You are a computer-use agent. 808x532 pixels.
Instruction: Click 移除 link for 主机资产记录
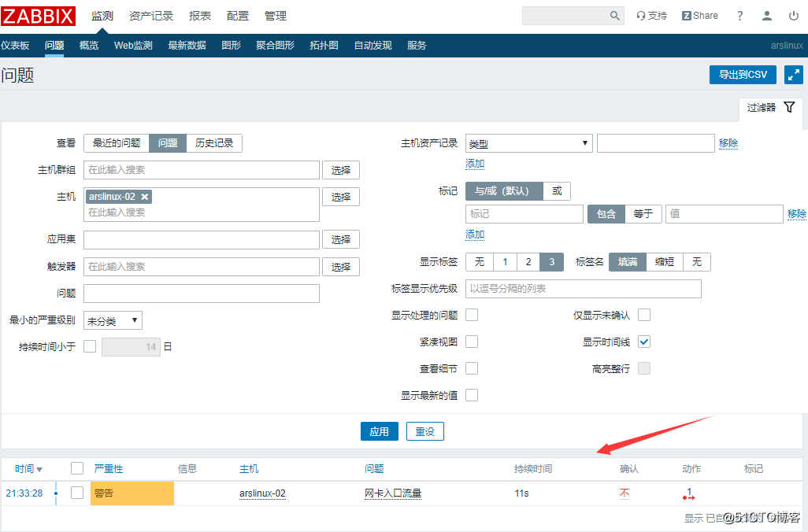tap(728, 143)
